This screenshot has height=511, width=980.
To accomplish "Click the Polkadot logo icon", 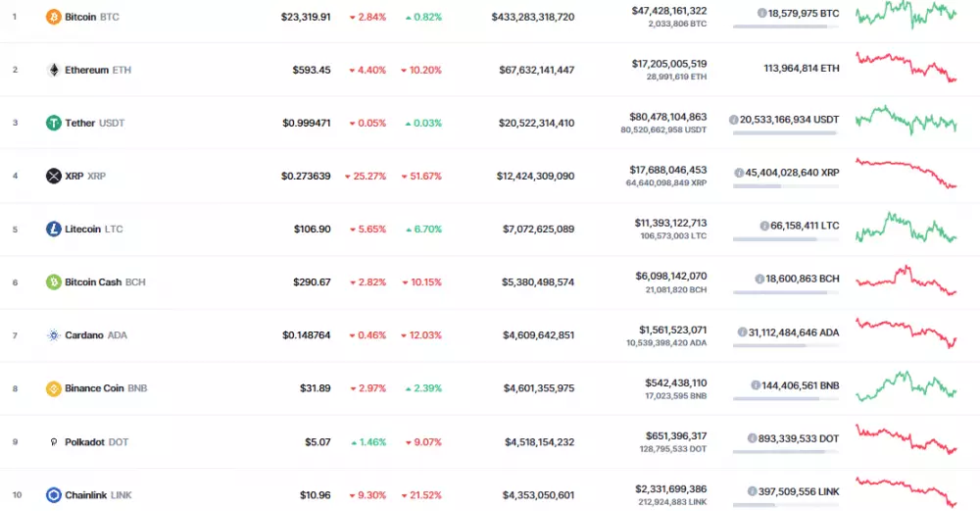I will tap(53, 441).
